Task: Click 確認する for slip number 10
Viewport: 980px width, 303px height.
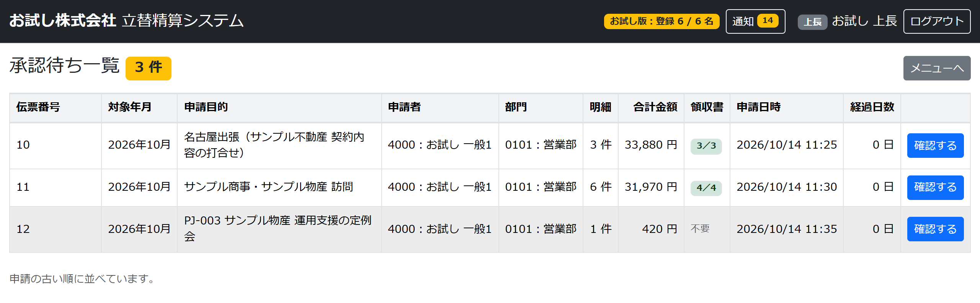Action: [935, 146]
